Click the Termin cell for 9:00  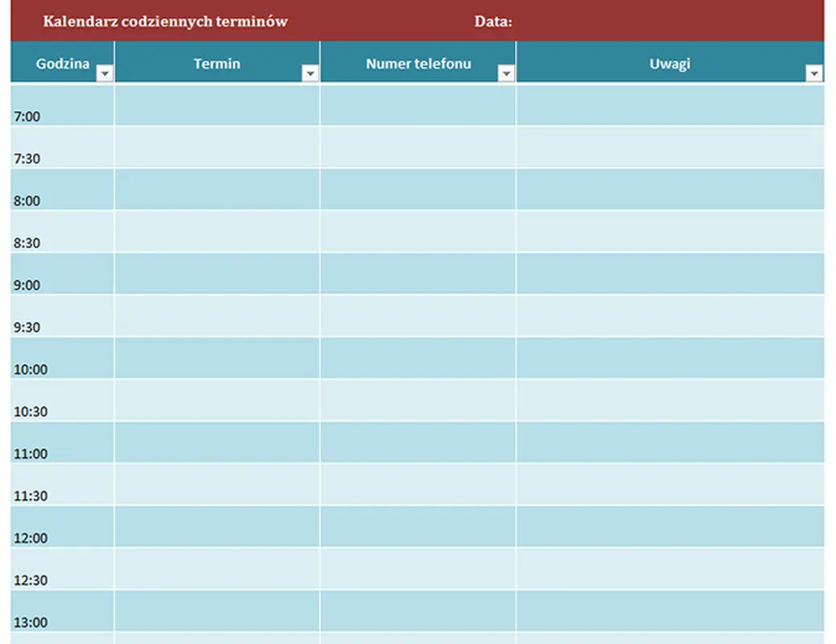[x=217, y=274]
